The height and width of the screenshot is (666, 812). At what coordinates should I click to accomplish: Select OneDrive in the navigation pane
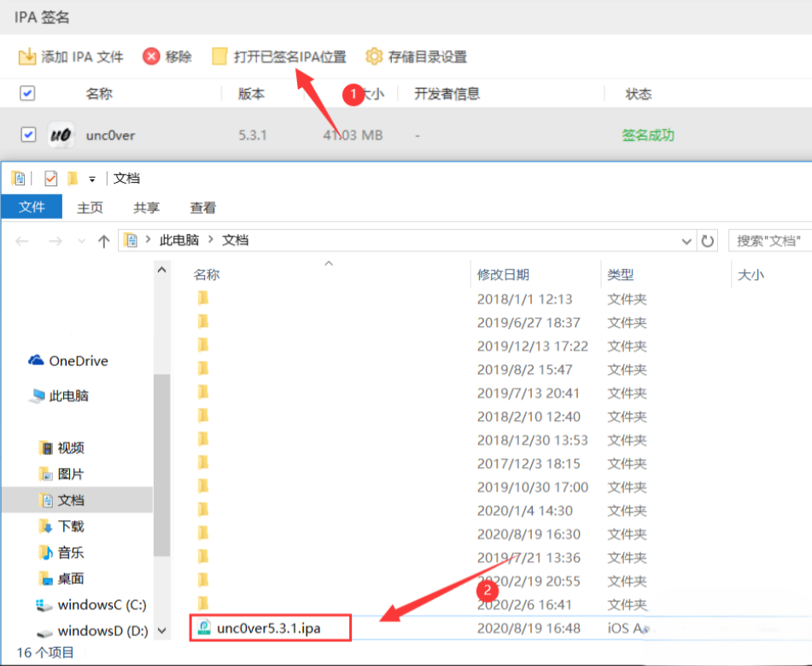(79, 360)
